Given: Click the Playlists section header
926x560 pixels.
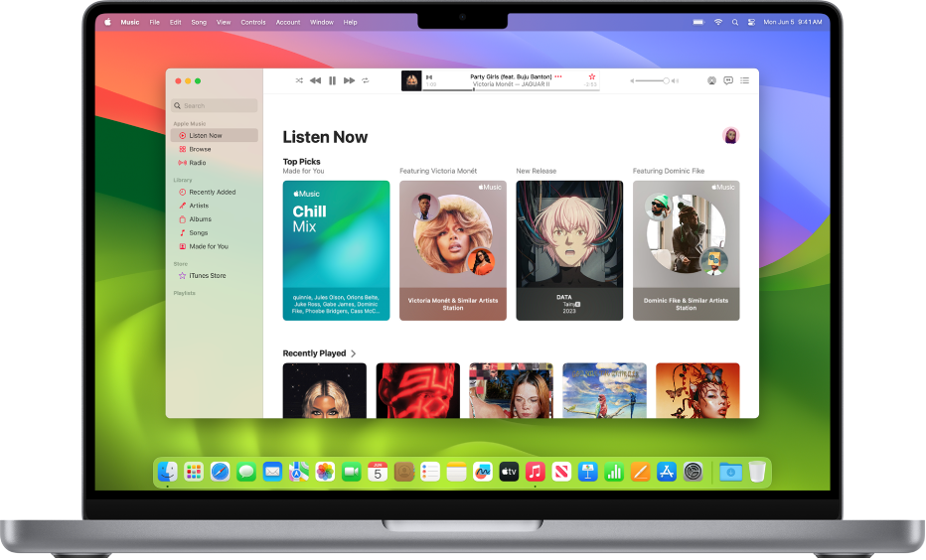Looking at the screenshot, I should 184,293.
